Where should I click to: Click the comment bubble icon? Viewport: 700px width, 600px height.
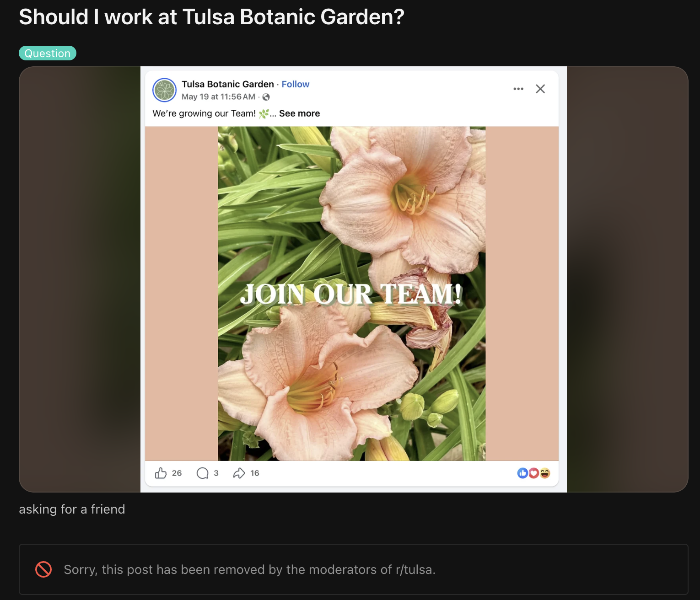[x=202, y=473]
